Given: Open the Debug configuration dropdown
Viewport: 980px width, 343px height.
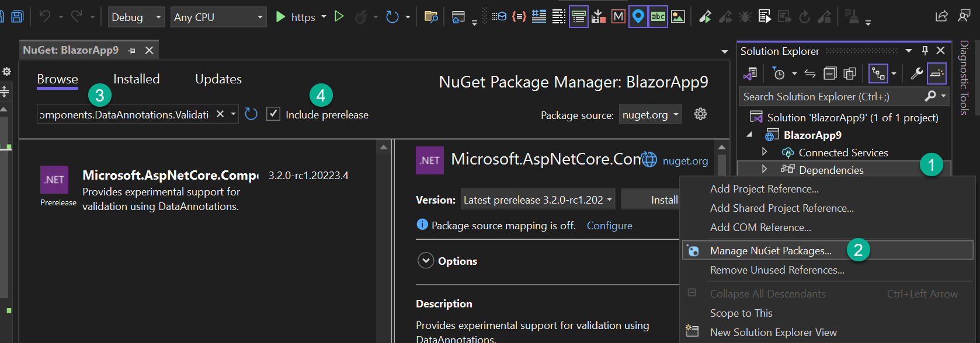Looking at the screenshot, I should click(136, 17).
